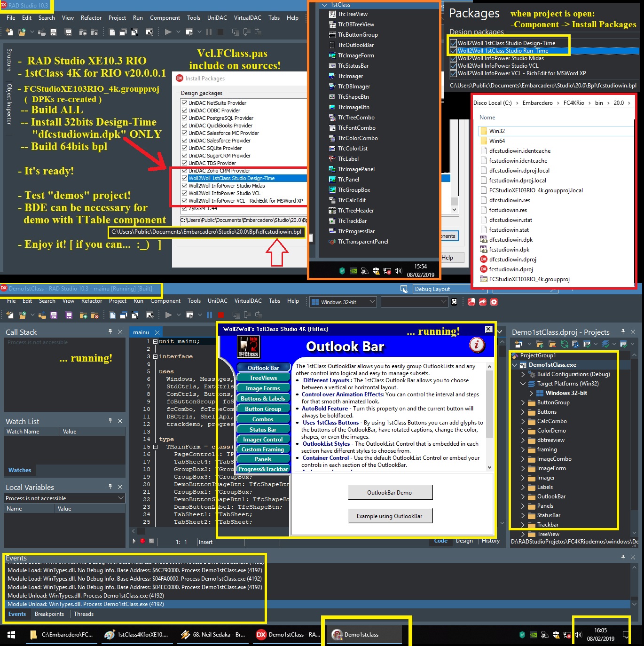
Task: Expand Build Configurations (Debug) node
Action: coord(523,374)
